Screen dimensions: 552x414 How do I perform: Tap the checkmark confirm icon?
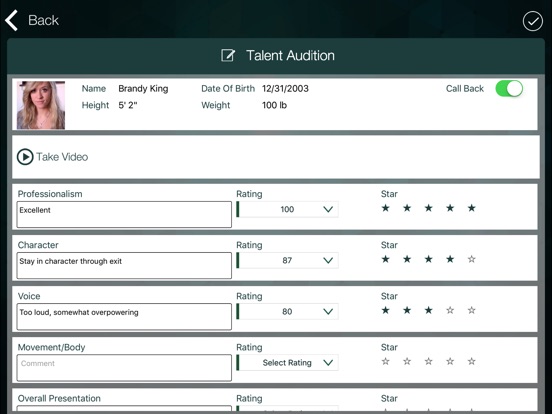click(x=532, y=21)
